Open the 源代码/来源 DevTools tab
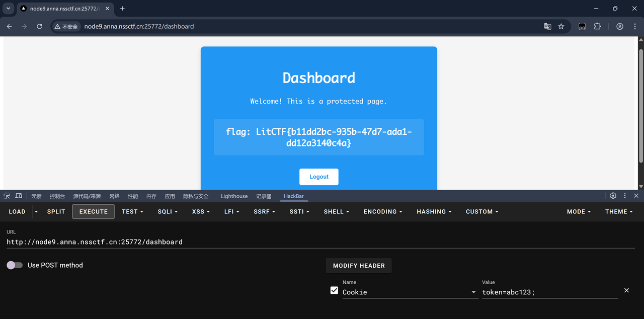This screenshot has height=319, width=644. pyautogui.click(x=87, y=196)
